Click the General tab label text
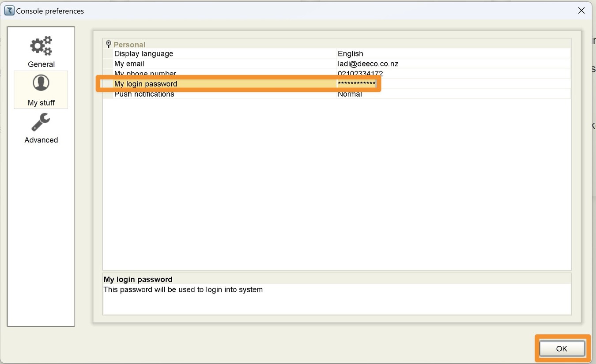The height and width of the screenshot is (364, 596). click(x=41, y=64)
